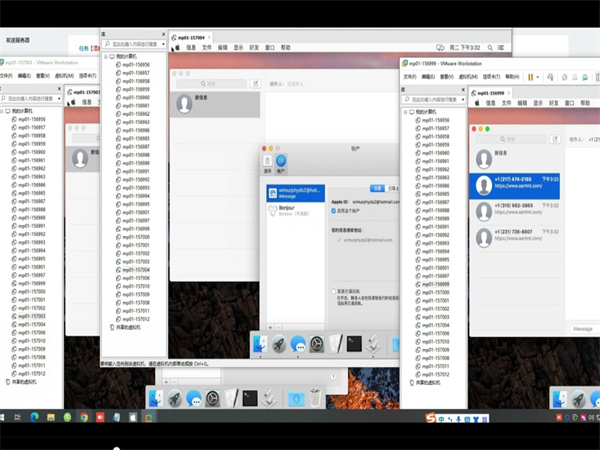Toggle the 启用这个账户 (Enable this account) checkbox
The image size is (600, 450).
pos(333,211)
